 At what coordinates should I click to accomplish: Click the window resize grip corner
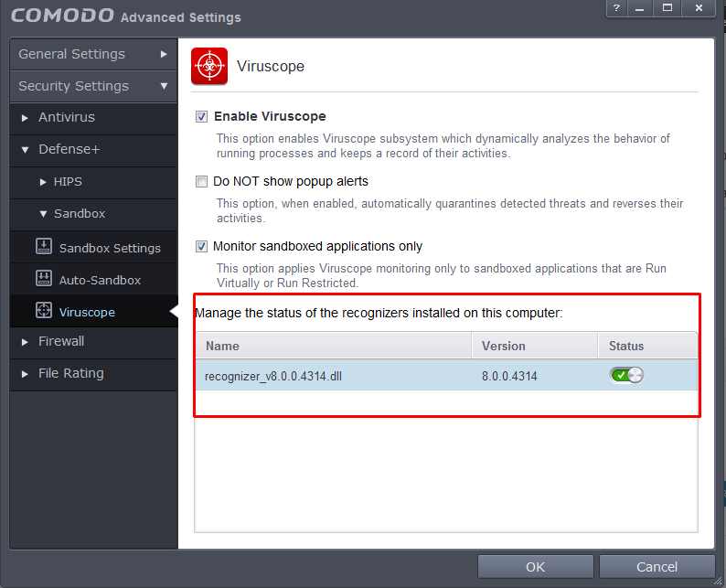tap(718, 581)
